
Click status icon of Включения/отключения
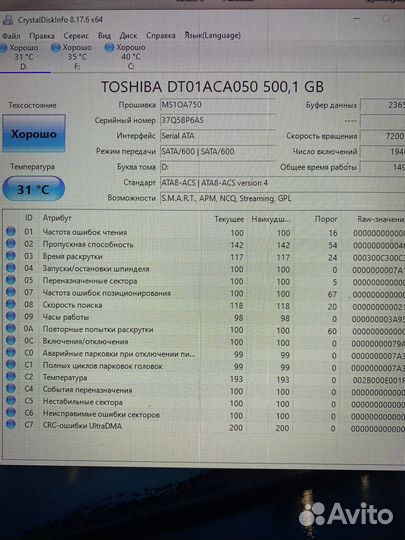(11, 341)
